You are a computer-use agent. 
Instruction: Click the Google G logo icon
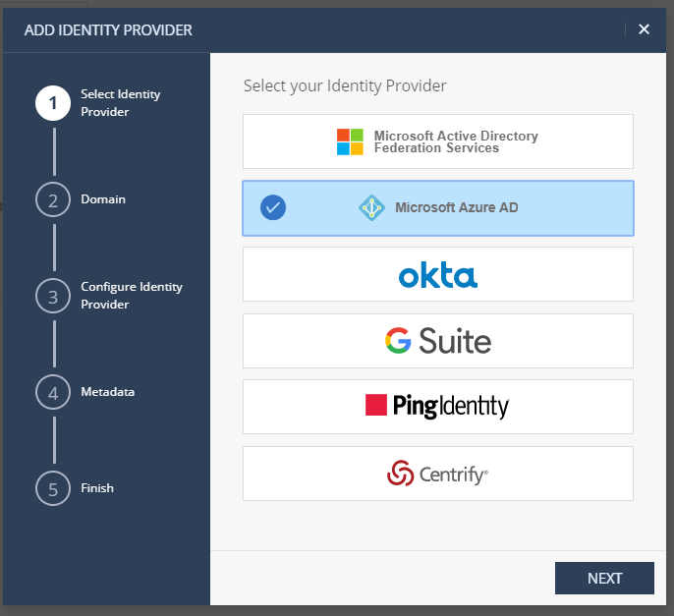click(x=398, y=341)
